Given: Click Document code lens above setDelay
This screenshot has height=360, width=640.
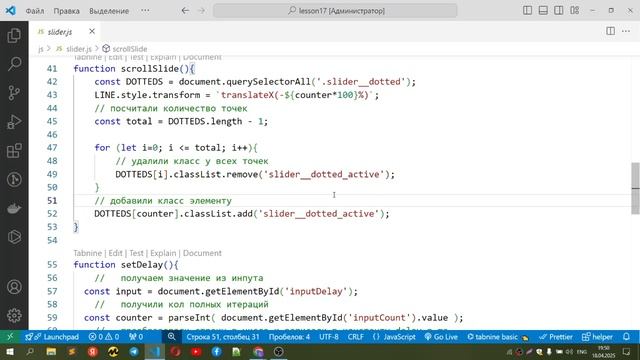Looking at the screenshot, I should [x=202, y=253].
